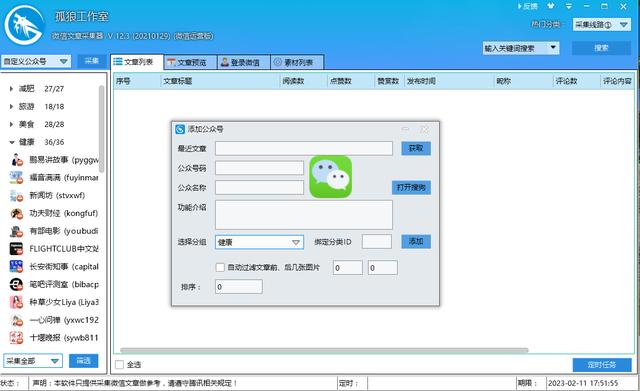
Task: Sort by the 点赞数 column header
Action: 351,81
